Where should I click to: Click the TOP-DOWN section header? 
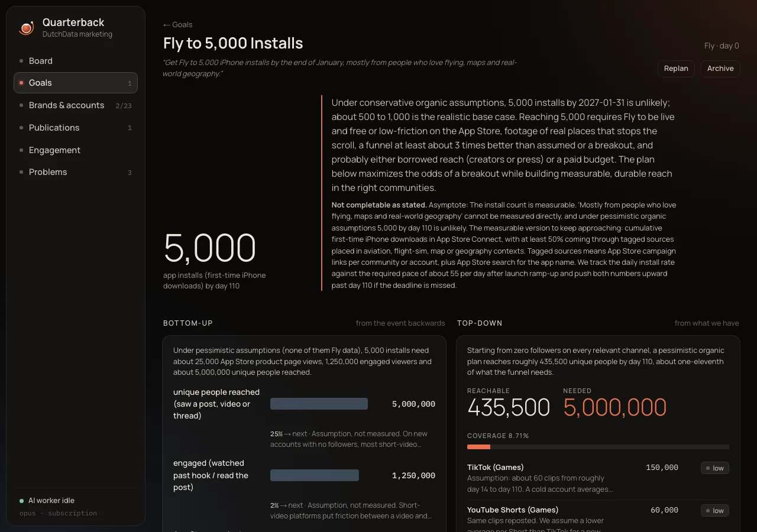[x=480, y=323]
